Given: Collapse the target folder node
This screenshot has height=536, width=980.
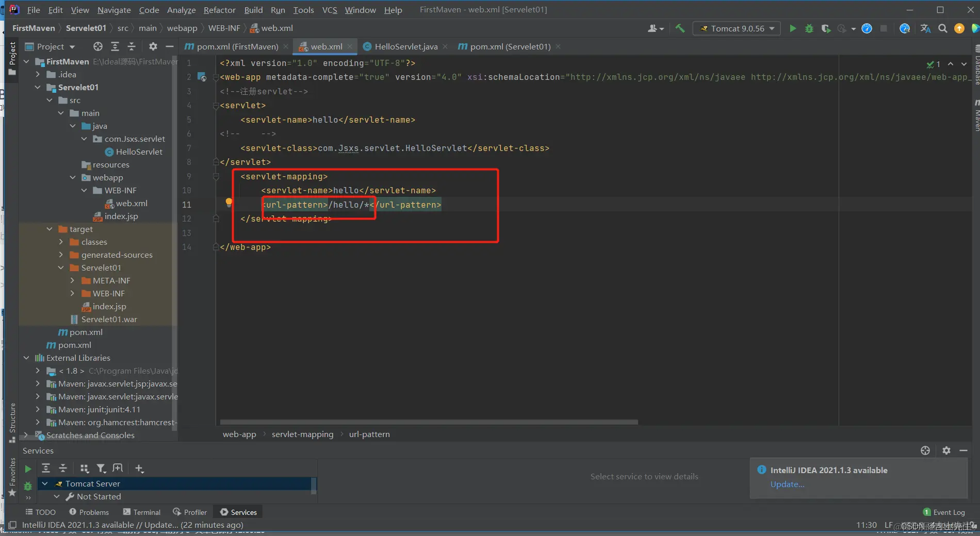Looking at the screenshot, I should (50, 229).
